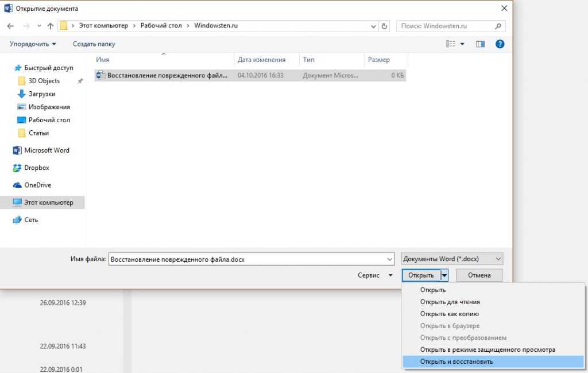Image resolution: width=588 pixels, height=373 pixels.
Task: Click the help question mark icon
Action: coord(500,44)
